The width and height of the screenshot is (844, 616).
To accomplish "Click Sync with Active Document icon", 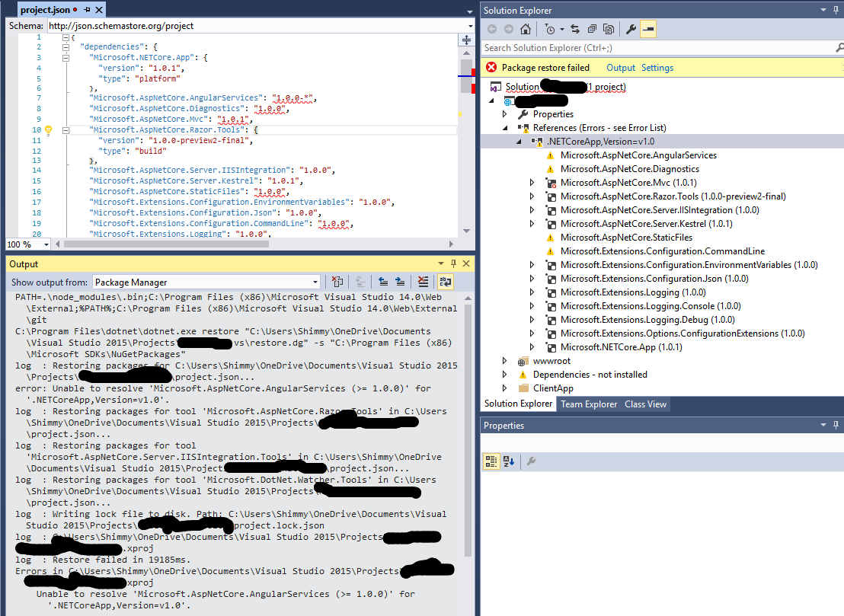I will (x=575, y=29).
